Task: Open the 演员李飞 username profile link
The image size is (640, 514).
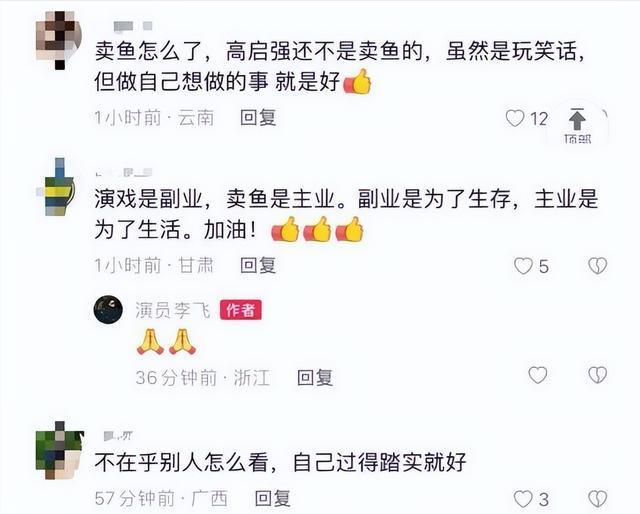Action: click(173, 310)
